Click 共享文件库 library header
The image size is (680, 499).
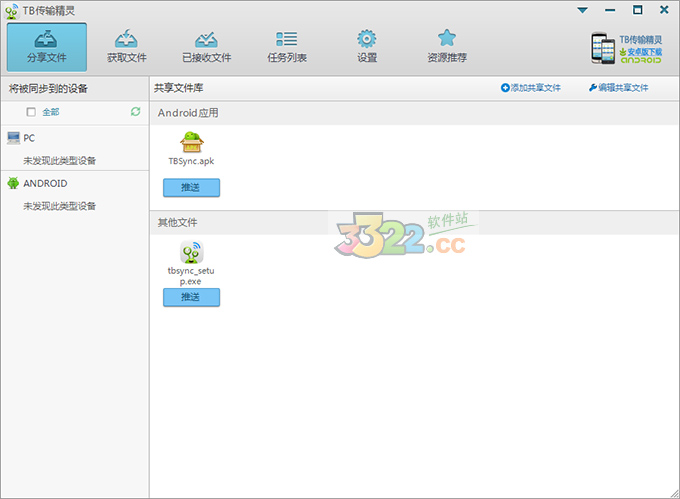(179, 88)
